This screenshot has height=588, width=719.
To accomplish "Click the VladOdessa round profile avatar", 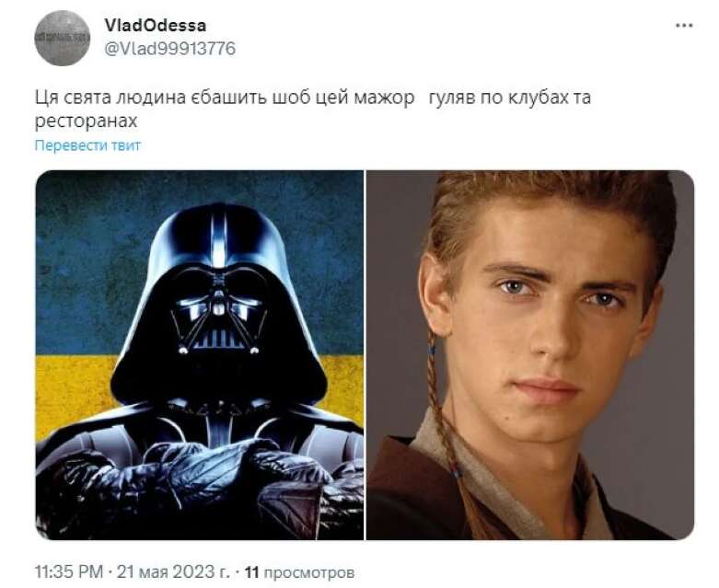I will coord(62,38).
